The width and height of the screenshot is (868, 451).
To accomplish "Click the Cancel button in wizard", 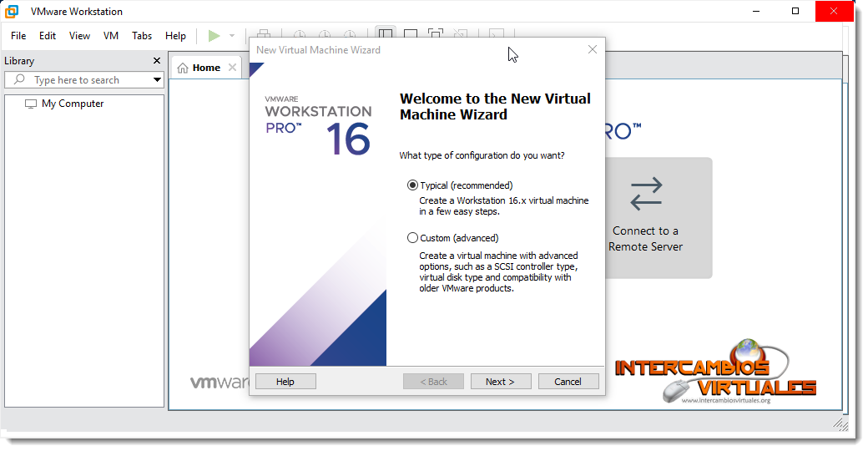I will (568, 381).
